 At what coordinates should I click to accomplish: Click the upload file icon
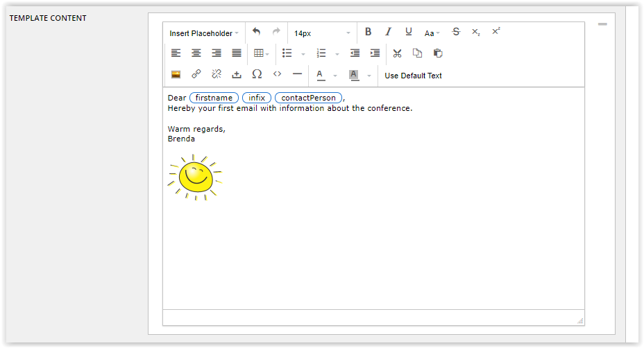[x=237, y=74]
